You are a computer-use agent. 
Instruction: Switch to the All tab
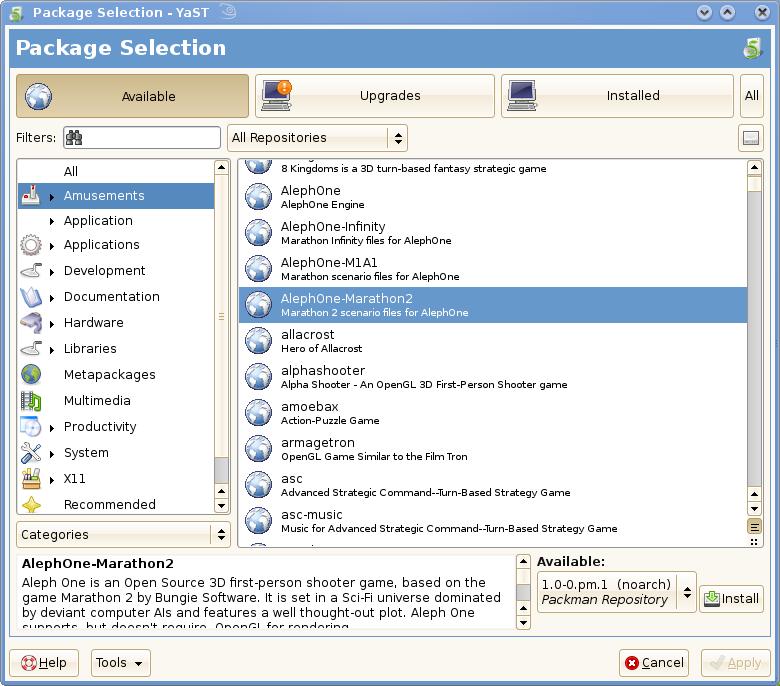(752, 96)
